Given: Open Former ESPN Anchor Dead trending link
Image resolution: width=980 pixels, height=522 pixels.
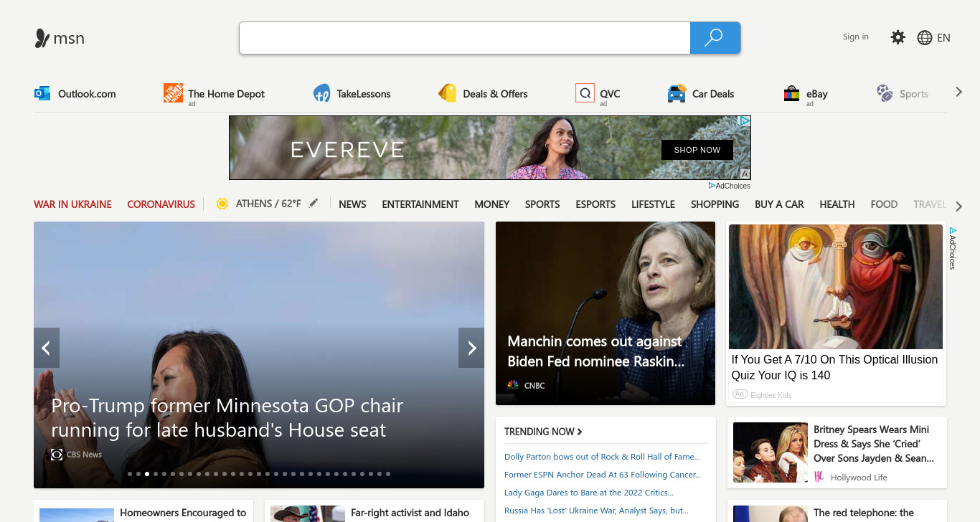Looking at the screenshot, I should (603, 475).
